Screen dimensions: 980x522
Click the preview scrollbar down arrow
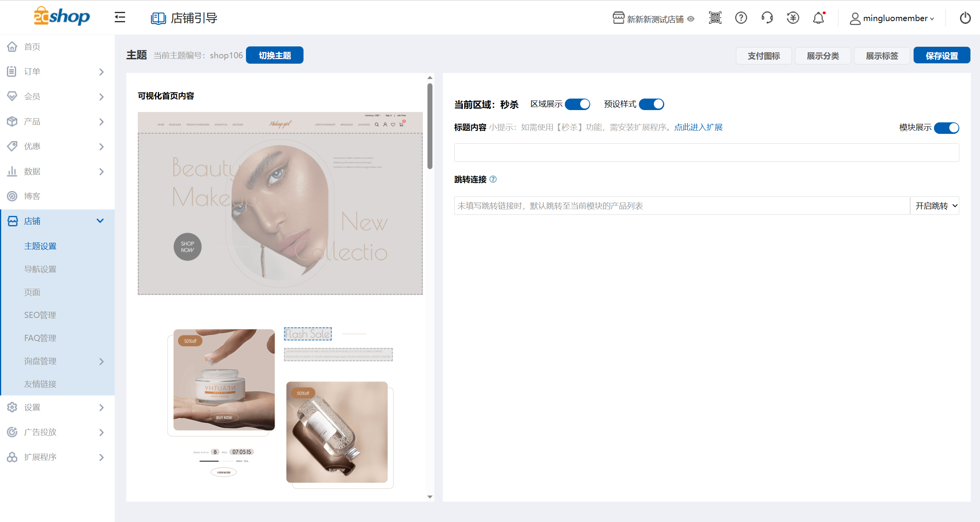click(x=430, y=497)
